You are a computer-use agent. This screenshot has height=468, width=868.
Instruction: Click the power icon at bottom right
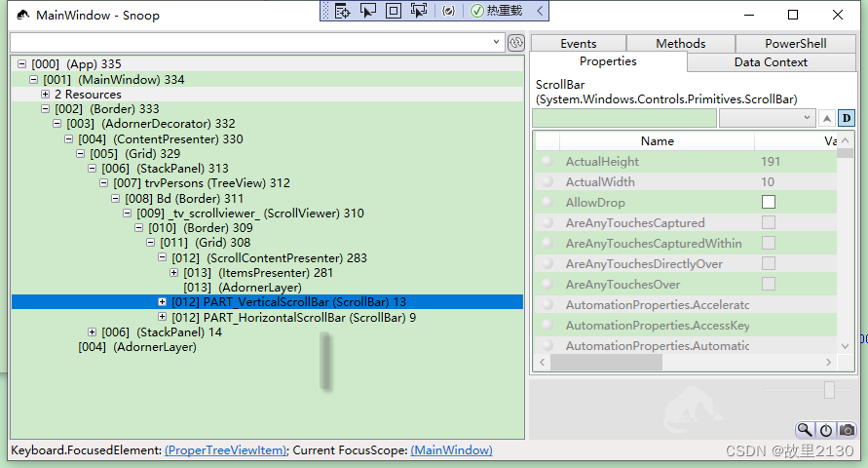point(826,430)
